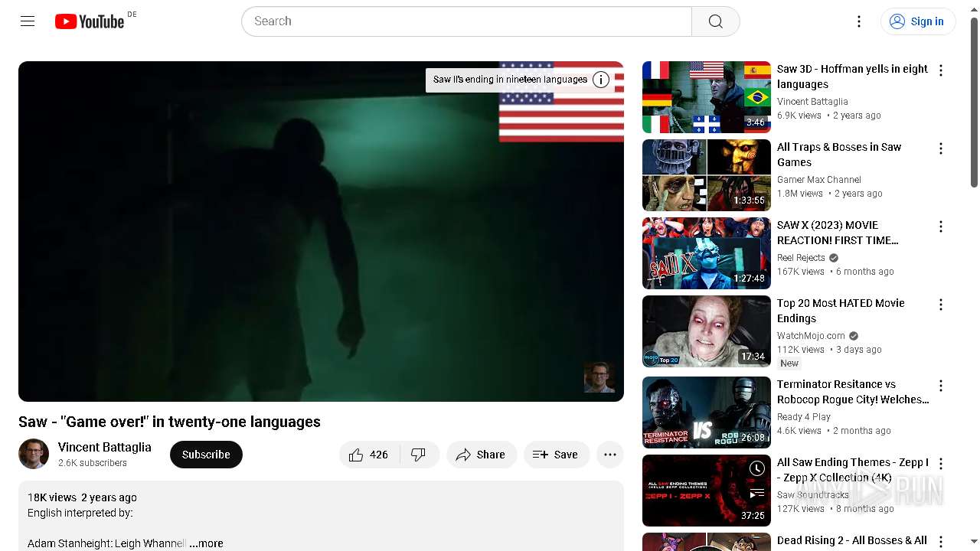Open 'All Traps & Bosses in Saw Games' thumbnail
This screenshot has height=551, width=980.
707,175
